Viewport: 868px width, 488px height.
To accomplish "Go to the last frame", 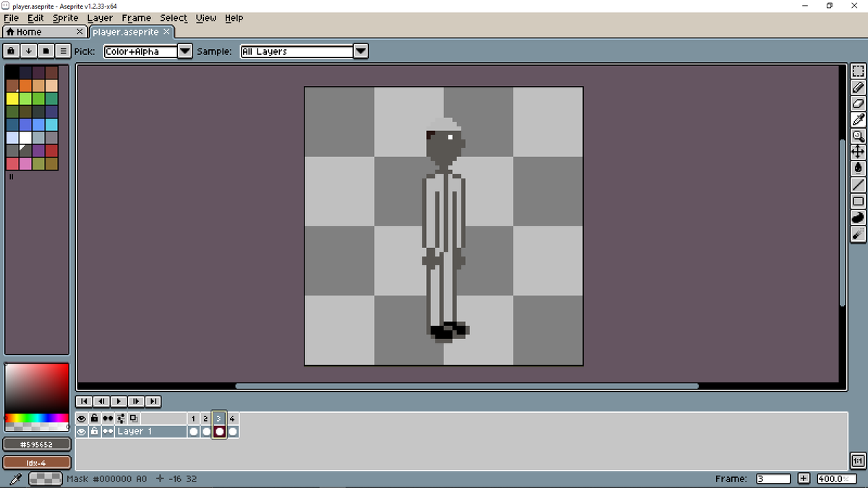I will [x=153, y=401].
